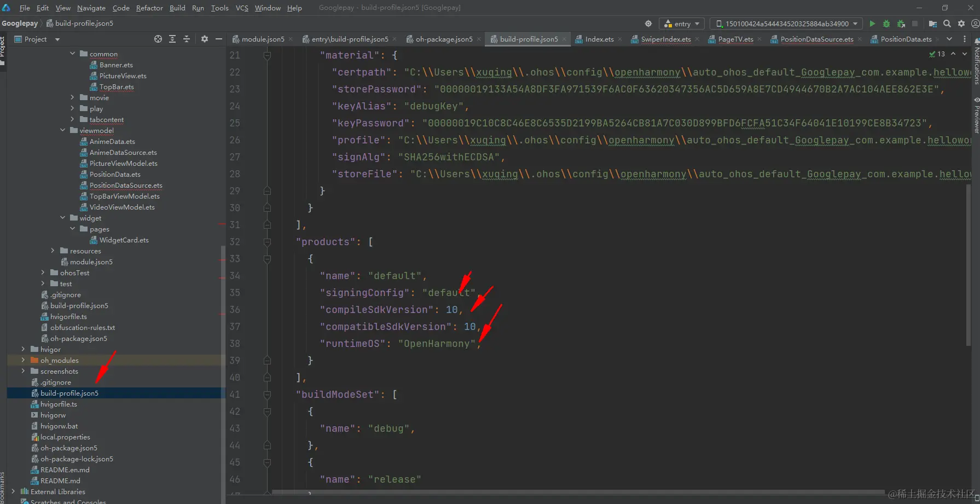The height and width of the screenshot is (504, 980).
Task: Open the Build menu
Action: [177, 8]
